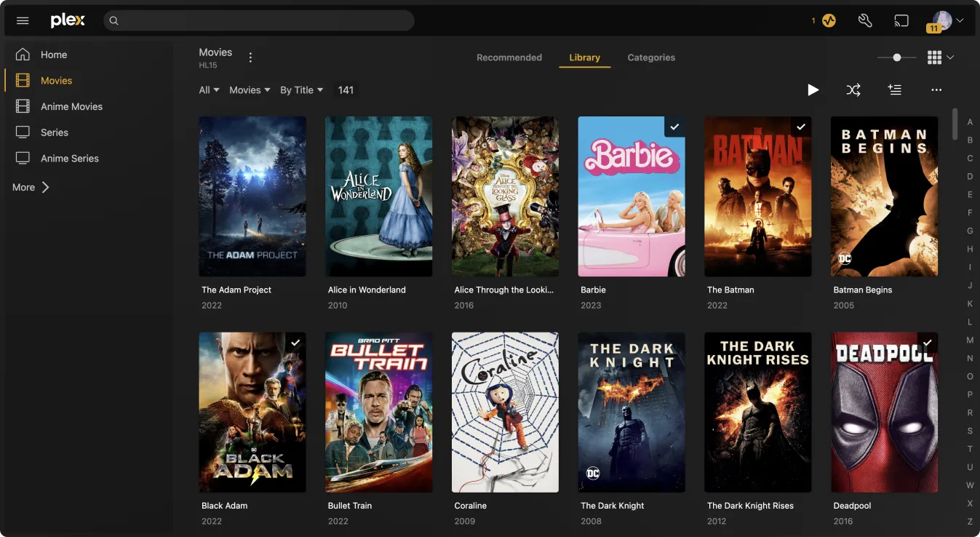Open the All filter dropdown

pos(210,90)
